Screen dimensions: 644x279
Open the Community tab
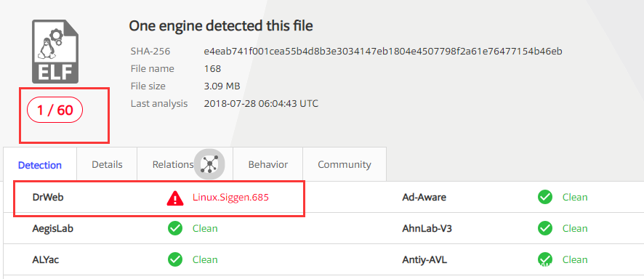345,164
